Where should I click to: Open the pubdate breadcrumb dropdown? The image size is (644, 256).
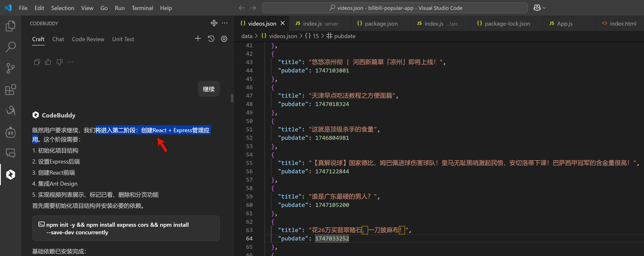(x=345, y=36)
